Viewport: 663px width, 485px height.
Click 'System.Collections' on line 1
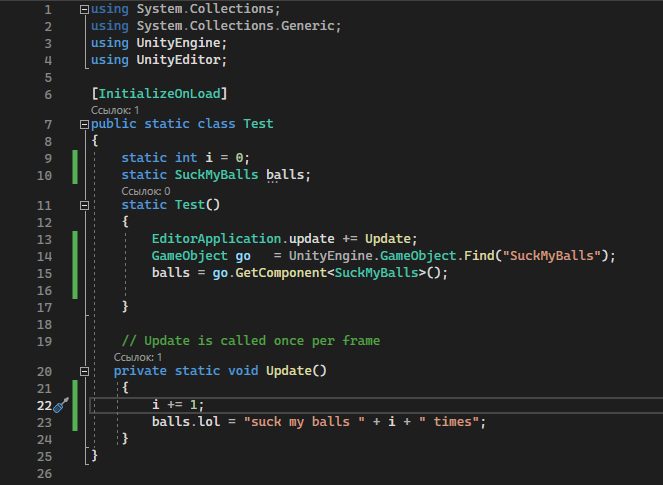click(x=205, y=9)
